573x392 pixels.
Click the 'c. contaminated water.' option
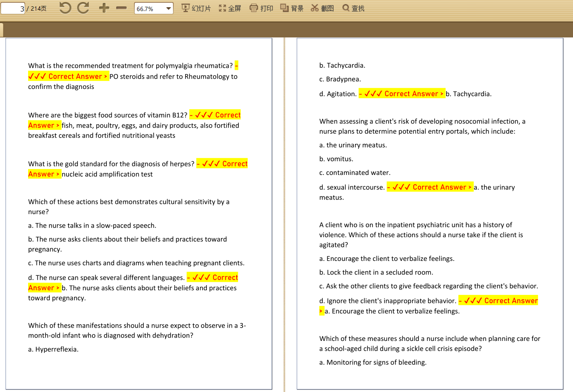355,173
